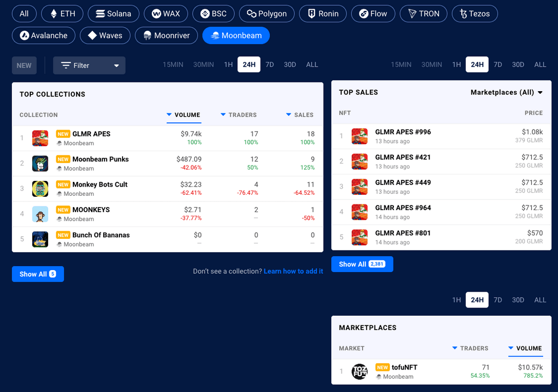This screenshot has height=392, width=558.
Task: Open Bunch Of Bananas collection avatar
Action: [40, 239]
